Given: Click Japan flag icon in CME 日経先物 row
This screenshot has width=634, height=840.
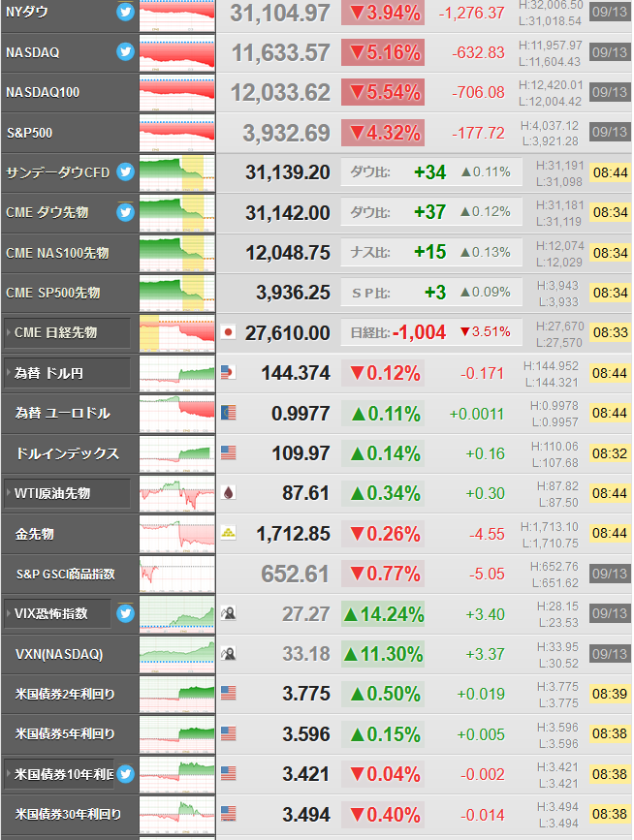Looking at the screenshot, I should click(x=229, y=332).
